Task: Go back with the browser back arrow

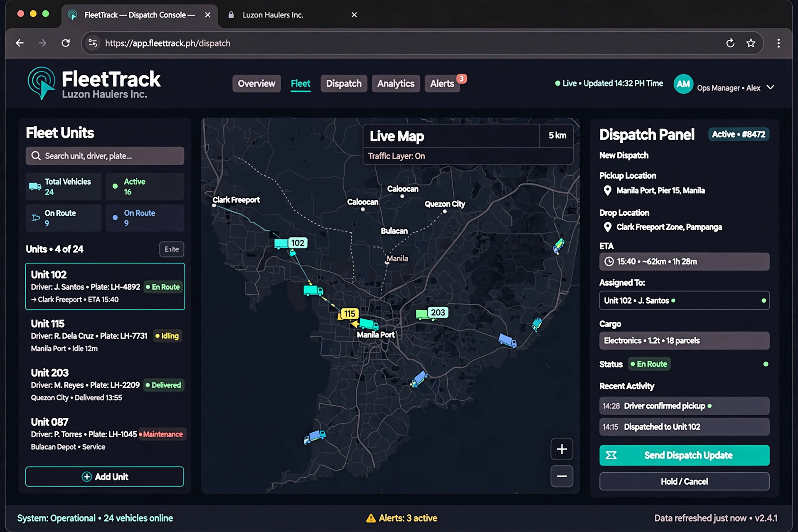Action: [20, 43]
